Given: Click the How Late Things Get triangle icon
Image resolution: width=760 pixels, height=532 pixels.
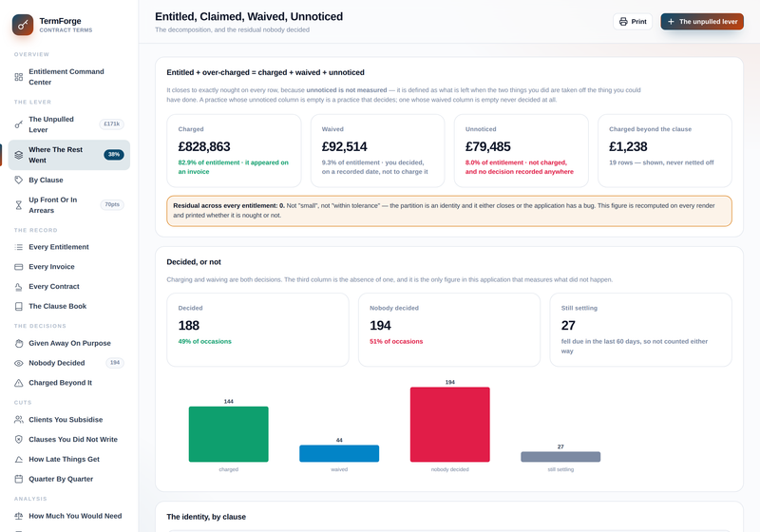Looking at the screenshot, I should click(18, 459).
